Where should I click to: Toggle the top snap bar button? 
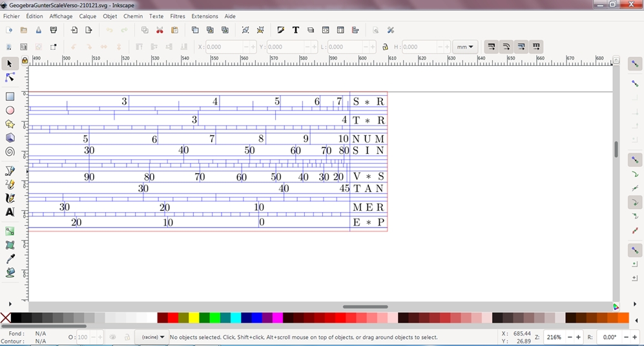[x=635, y=64]
